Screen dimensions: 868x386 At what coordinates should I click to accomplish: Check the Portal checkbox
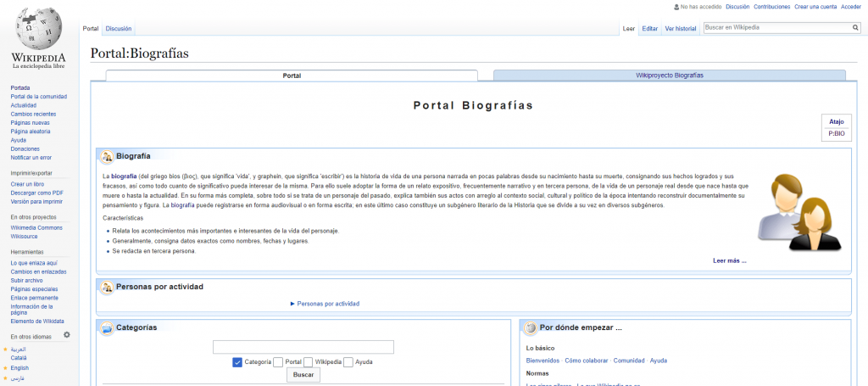point(278,362)
